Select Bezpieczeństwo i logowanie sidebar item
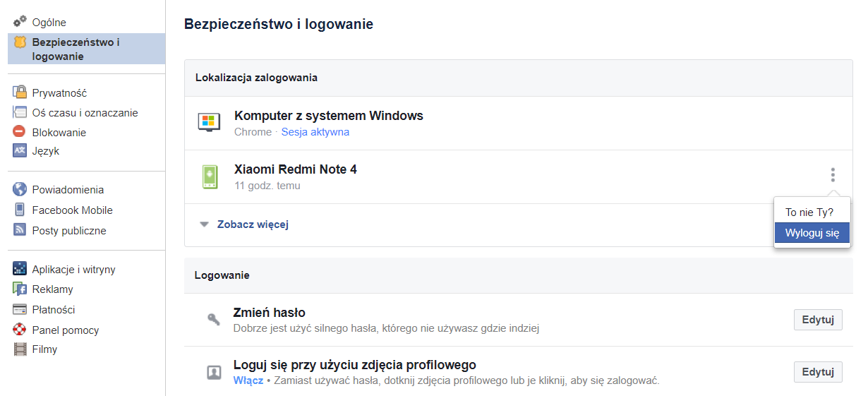Screen dimensions: 868x396 (87, 49)
